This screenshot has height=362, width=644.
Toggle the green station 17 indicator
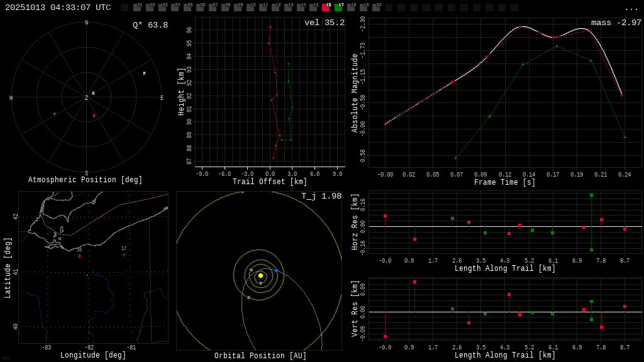[x=338, y=8]
